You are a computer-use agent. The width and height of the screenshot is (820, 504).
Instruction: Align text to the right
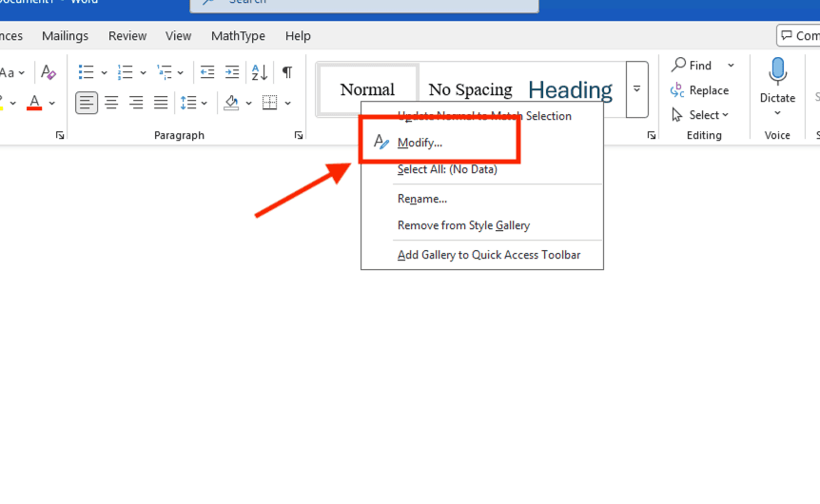pyautogui.click(x=136, y=103)
